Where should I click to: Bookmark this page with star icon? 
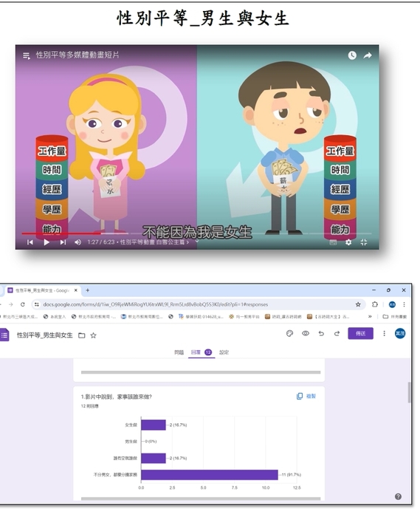(358, 304)
